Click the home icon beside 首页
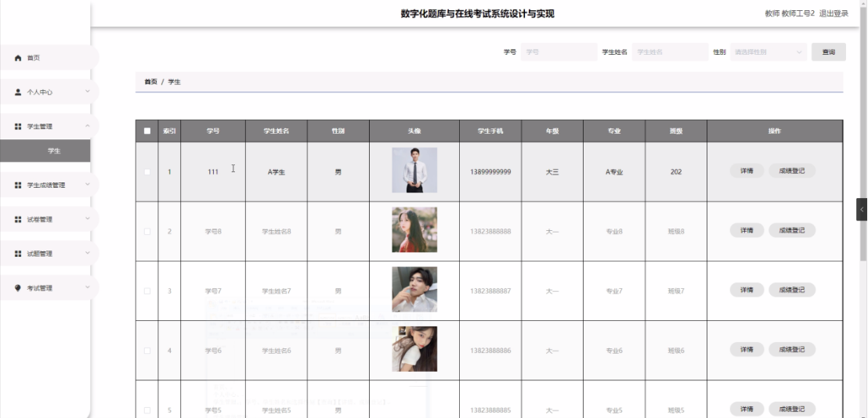The height and width of the screenshot is (418, 868). [18, 58]
